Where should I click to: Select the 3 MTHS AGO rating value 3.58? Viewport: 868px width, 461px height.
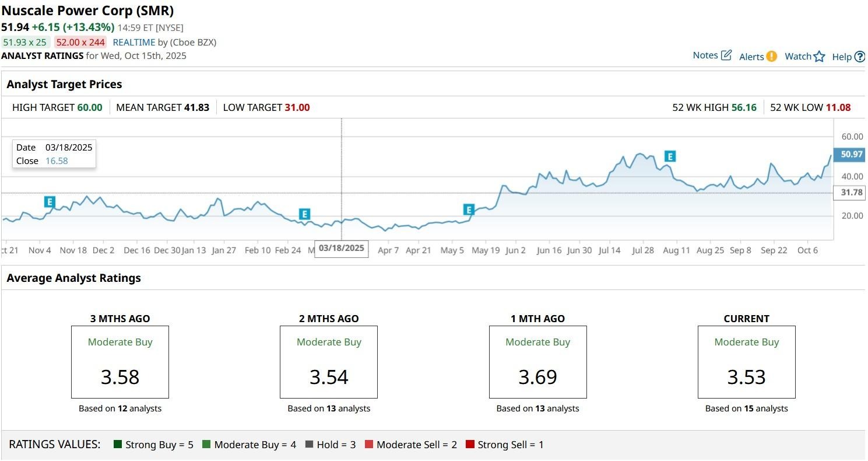pyautogui.click(x=120, y=377)
